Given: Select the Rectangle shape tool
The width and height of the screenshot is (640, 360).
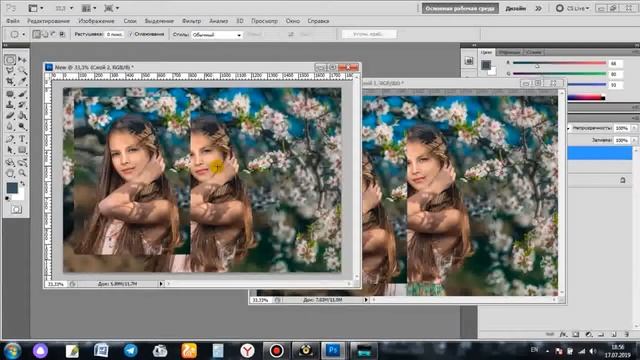Looking at the screenshot, I should [22, 150].
